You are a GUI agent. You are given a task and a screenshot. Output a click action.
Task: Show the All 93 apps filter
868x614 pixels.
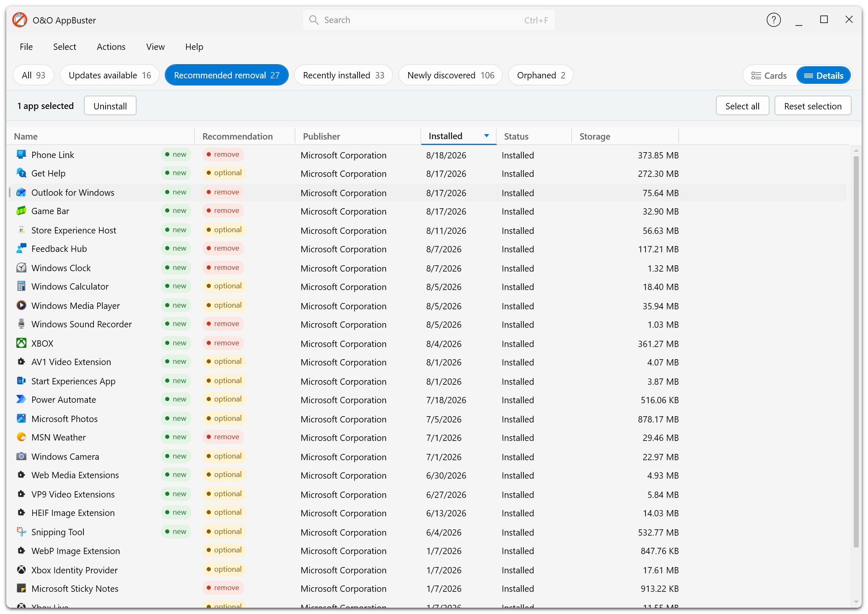click(34, 75)
